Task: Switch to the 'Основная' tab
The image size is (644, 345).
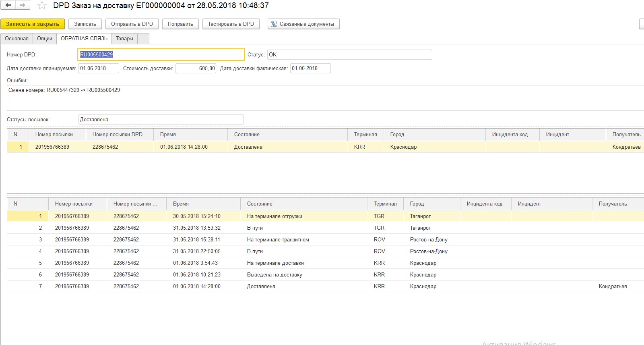Action: (x=17, y=39)
